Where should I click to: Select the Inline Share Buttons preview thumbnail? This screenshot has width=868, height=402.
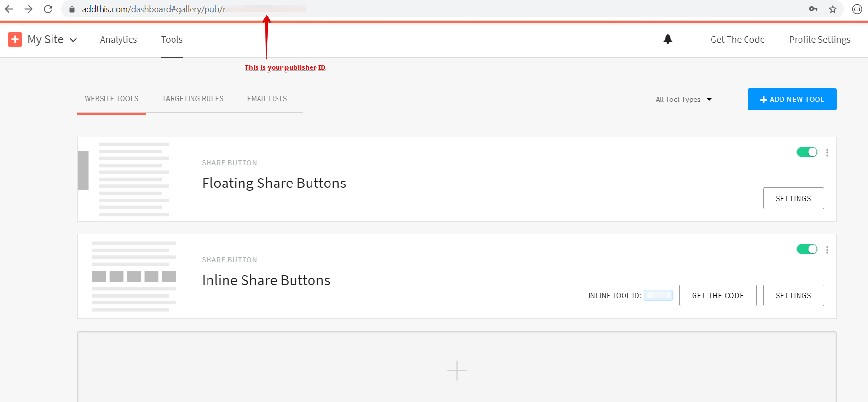[134, 277]
